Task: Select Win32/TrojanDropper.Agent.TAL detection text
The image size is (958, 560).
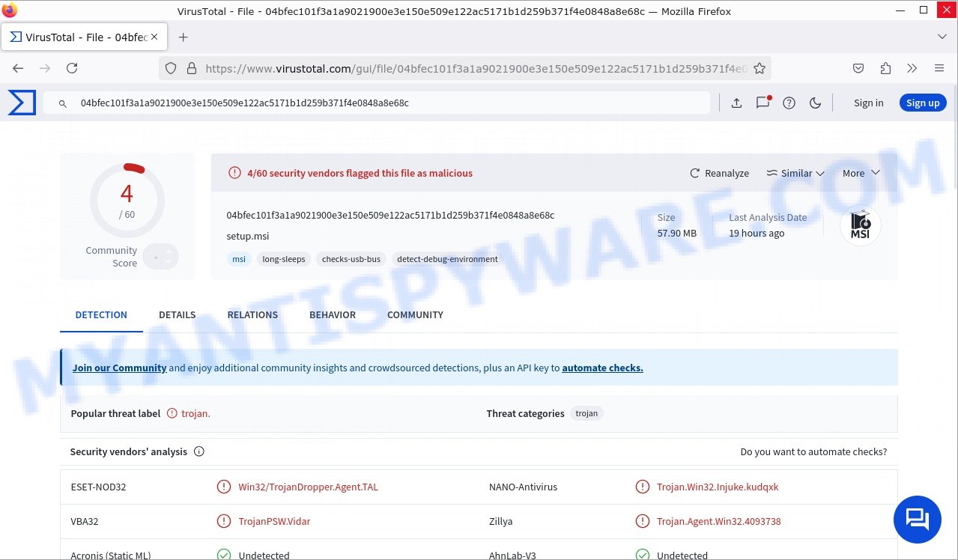Action: (x=309, y=487)
